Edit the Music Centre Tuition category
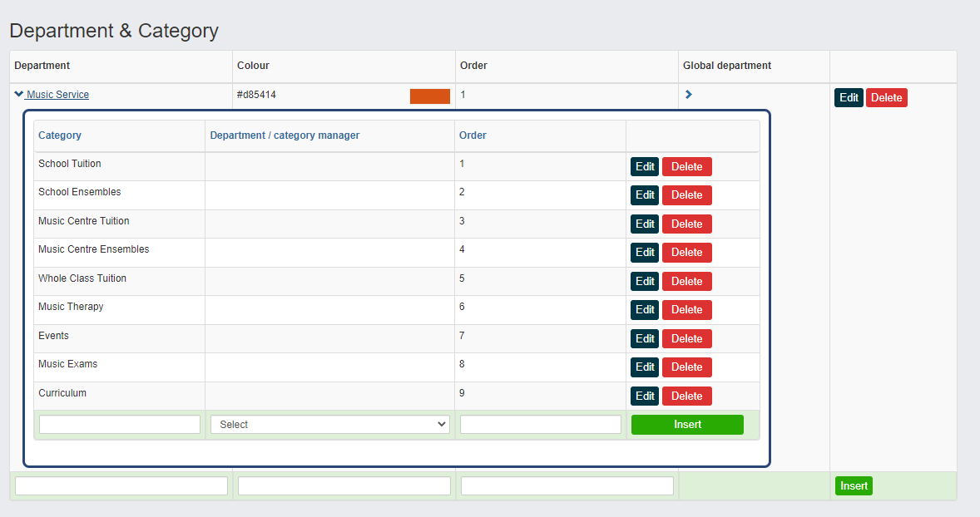Image resolution: width=980 pixels, height=517 pixels. (645, 224)
